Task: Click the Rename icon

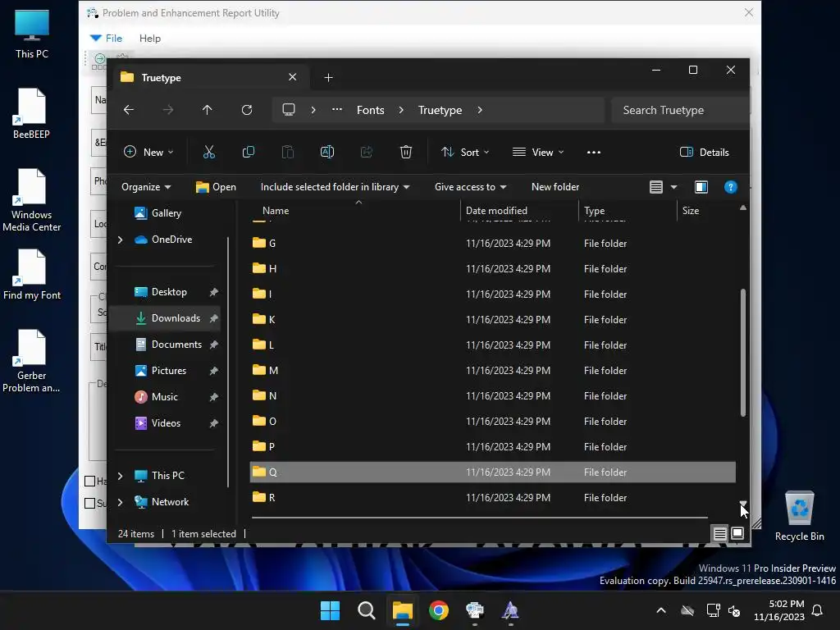Action: pos(326,152)
